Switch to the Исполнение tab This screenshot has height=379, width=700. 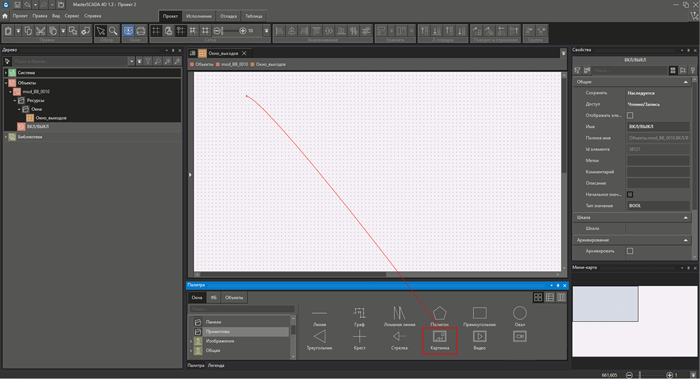coord(199,16)
